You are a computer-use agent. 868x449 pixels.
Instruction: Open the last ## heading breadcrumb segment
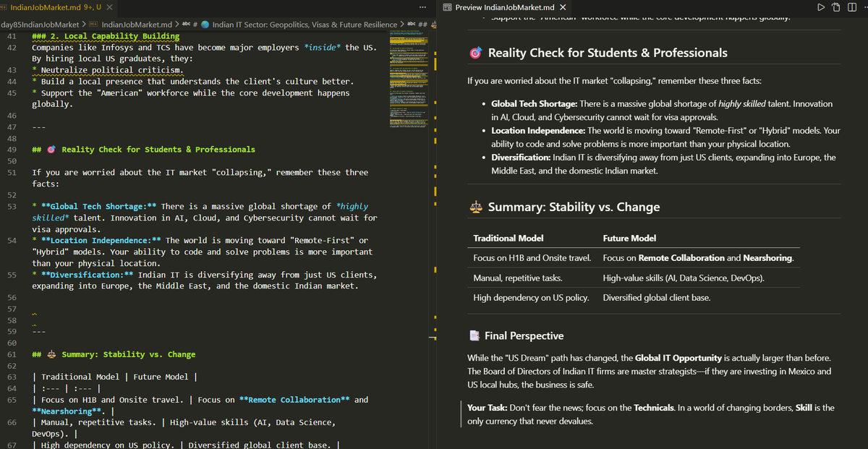pyautogui.click(x=423, y=25)
